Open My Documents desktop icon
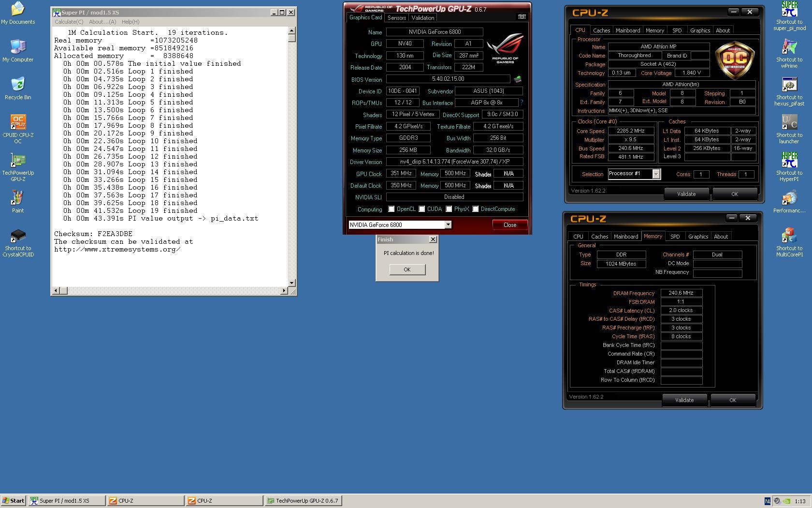 point(18,13)
